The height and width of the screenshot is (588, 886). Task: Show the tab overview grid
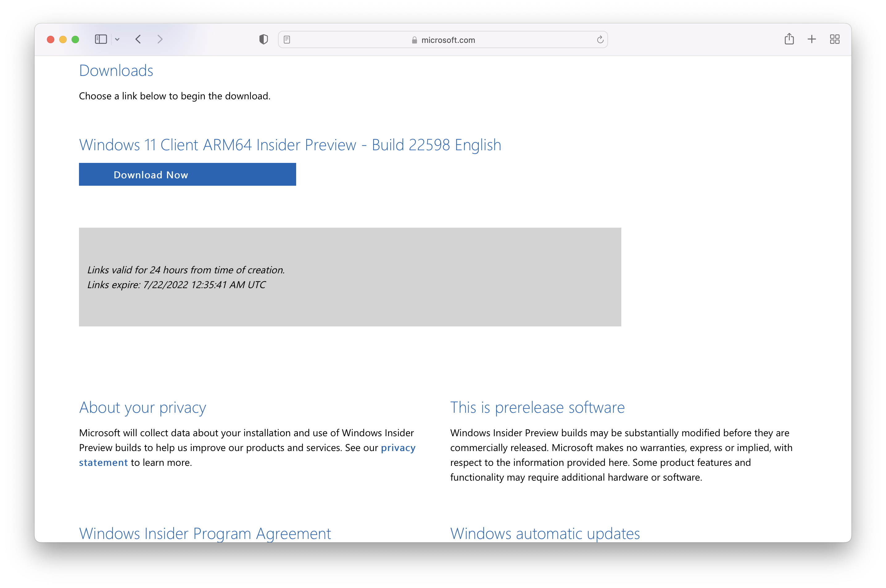tap(834, 39)
